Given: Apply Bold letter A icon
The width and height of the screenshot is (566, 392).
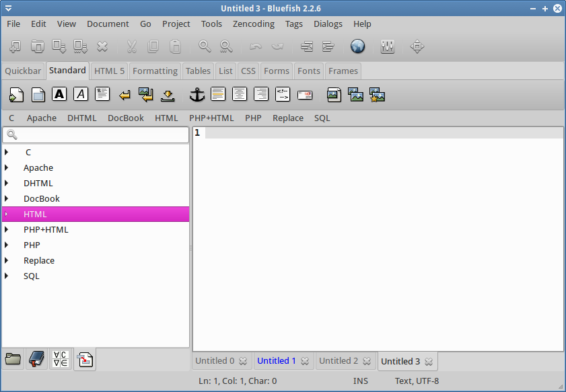Looking at the screenshot, I should point(59,94).
